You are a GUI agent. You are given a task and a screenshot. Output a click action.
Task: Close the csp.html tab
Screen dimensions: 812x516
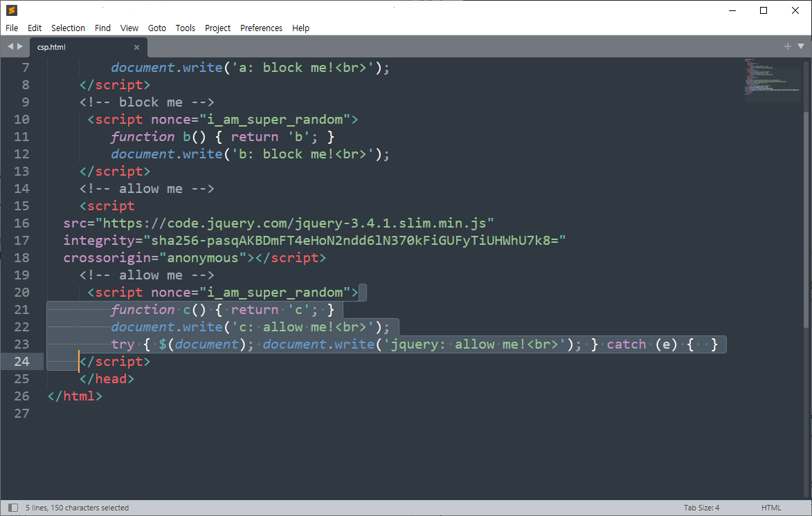coord(136,47)
